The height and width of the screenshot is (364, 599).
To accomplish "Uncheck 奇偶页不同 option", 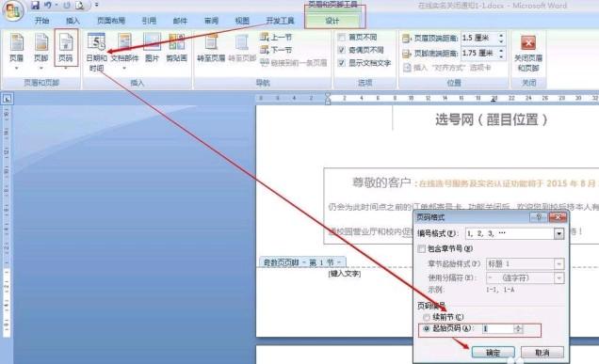I will click(x=342, y=50).
